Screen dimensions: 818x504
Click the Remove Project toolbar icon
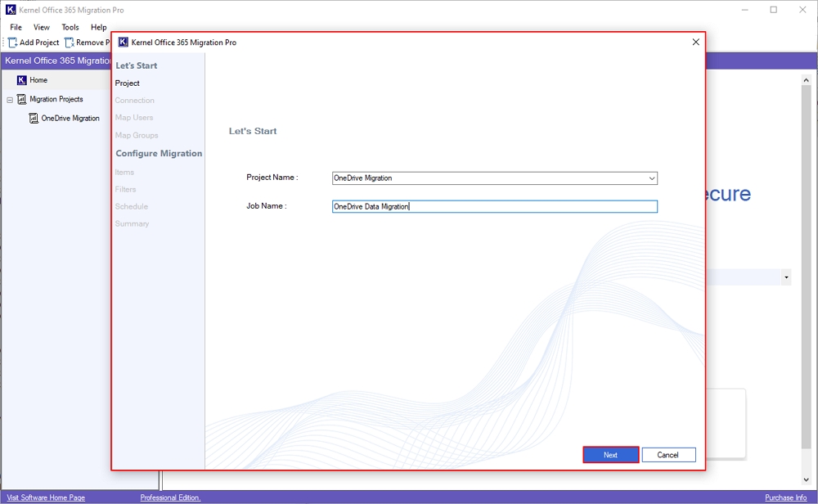pos(70,43)
